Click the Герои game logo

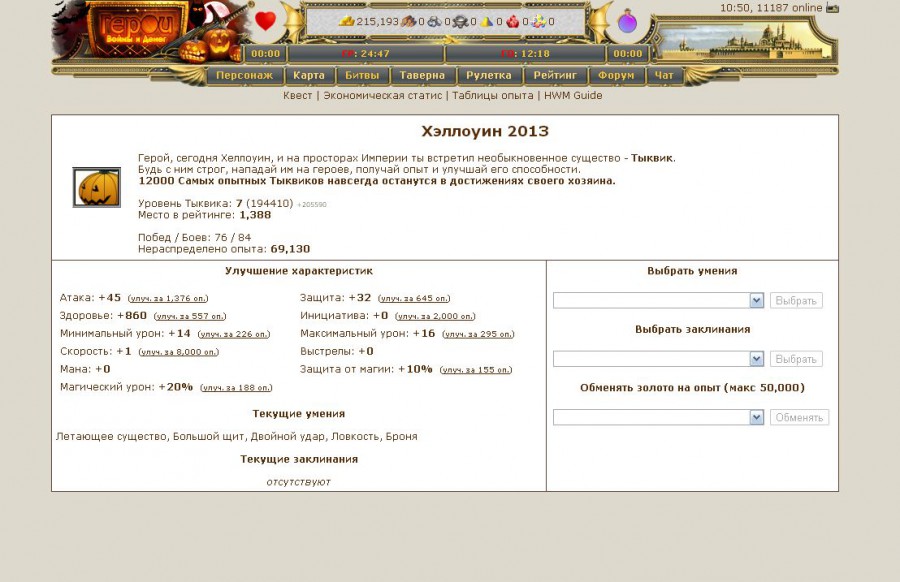[125, 27]
